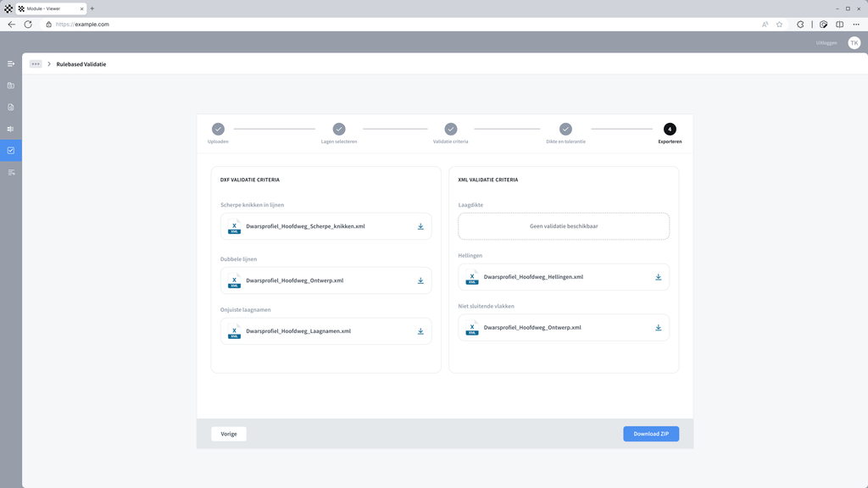Open the camera sidebar icon
The width and height of the screenshot is (868, 488).
(10, 86)
